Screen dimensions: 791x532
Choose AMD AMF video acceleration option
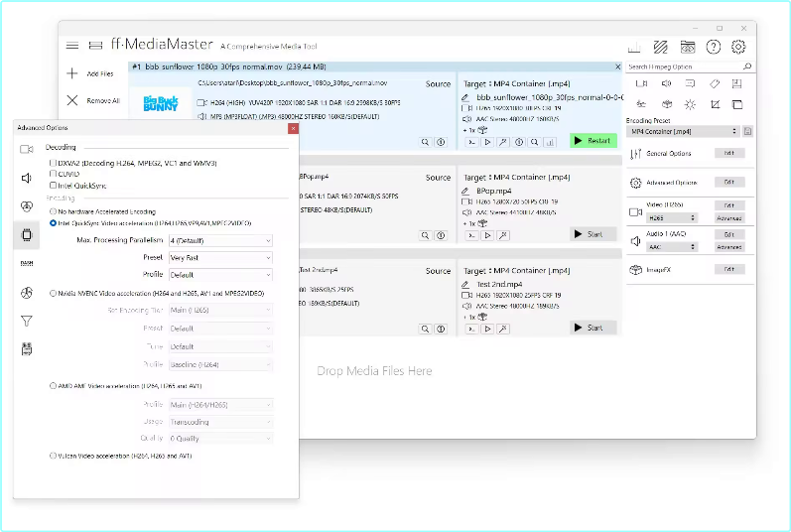54,385
